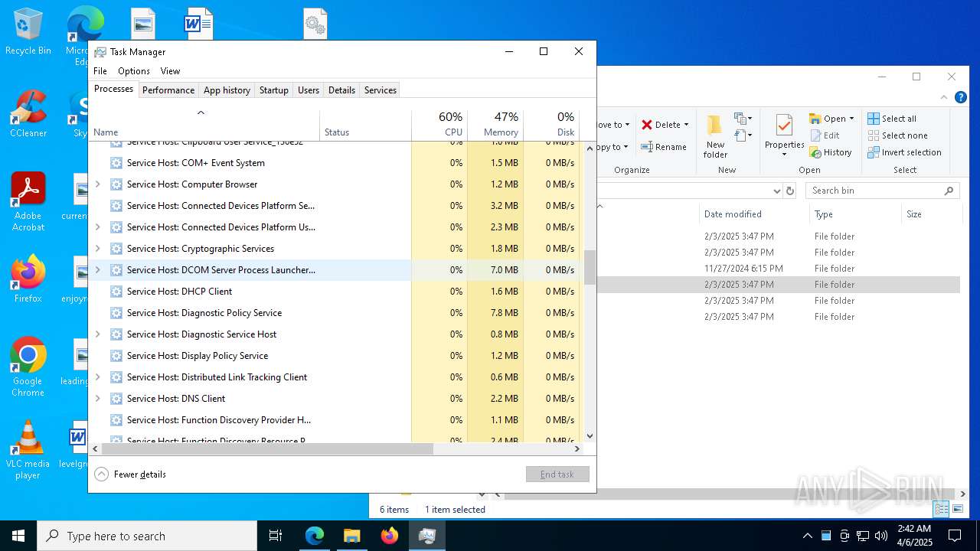Open Delete dropdown arrow in ribbon
The width and height of the screenshot is (980, 551).
point(686,125)
